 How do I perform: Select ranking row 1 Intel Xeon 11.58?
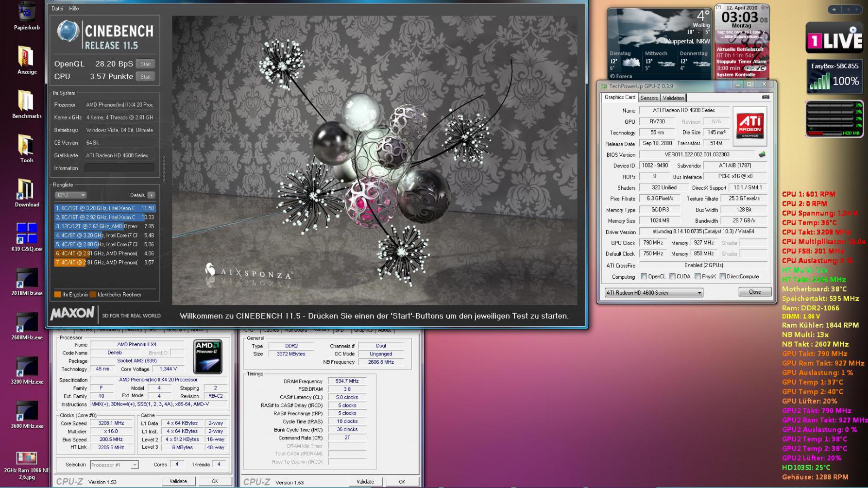pyautogui.click(x=105, y=208)
